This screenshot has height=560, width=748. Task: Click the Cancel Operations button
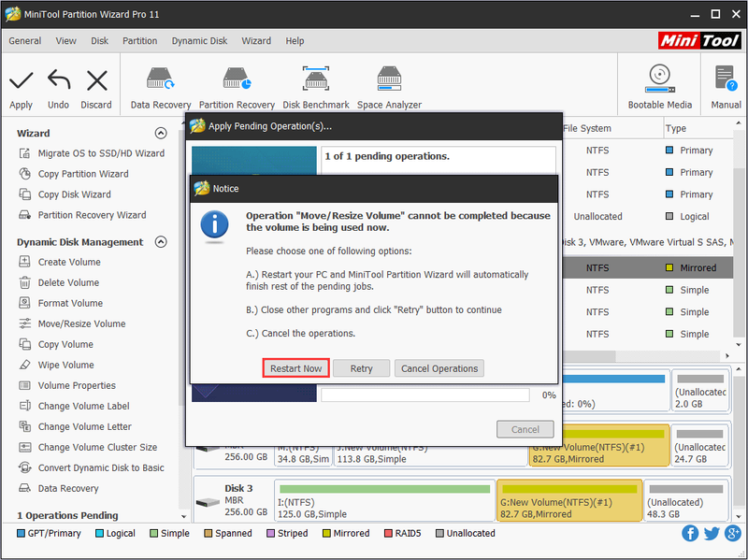[439, 368]
